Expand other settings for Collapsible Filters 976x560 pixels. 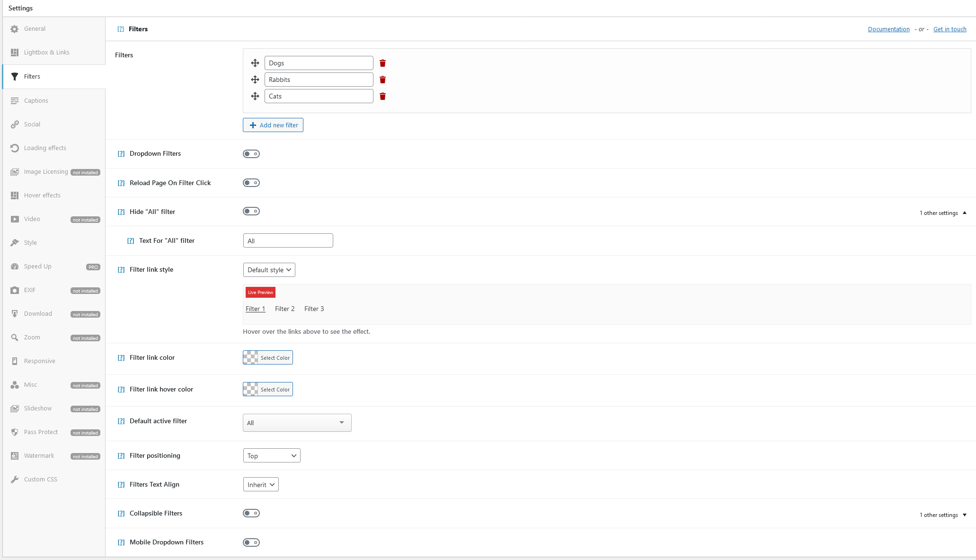pyautogui.click(x=943, y=515)
